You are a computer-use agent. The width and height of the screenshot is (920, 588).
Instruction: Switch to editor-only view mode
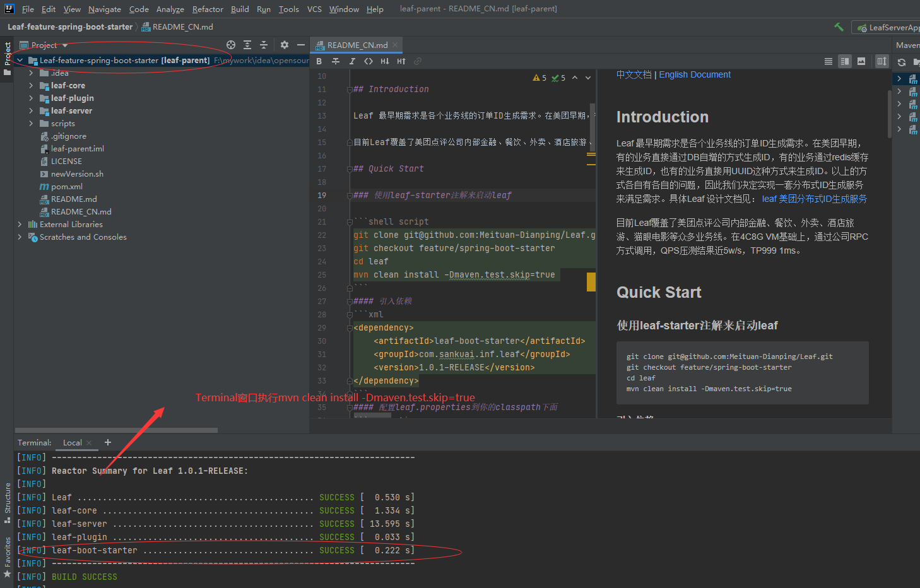point(829,61)
